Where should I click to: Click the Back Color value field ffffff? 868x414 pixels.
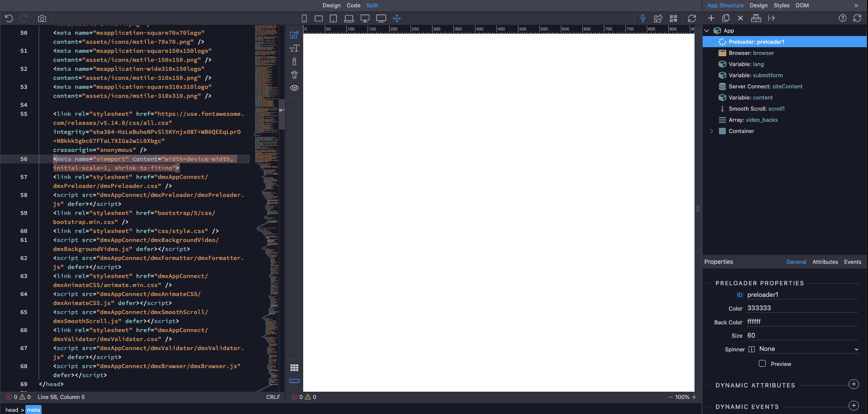pyautogui.click(x=802, y=322)
